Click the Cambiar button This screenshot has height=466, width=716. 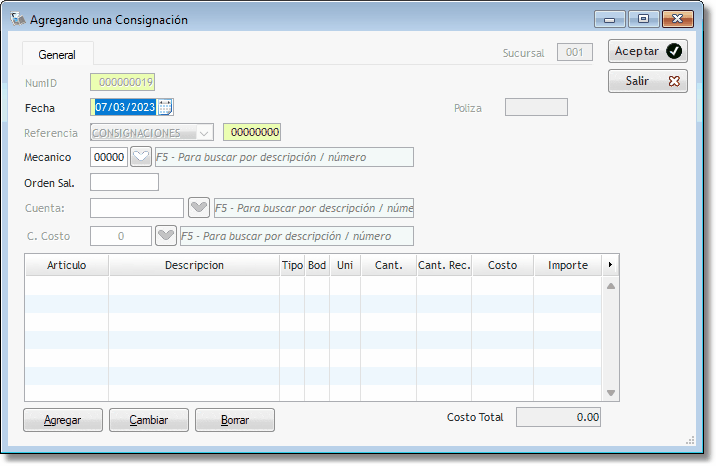click(x=148, y=420)
